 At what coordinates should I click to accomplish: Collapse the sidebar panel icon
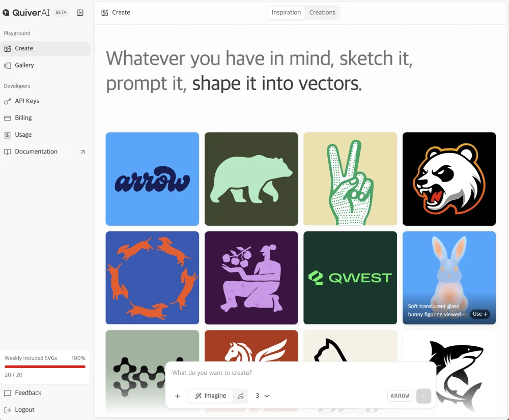[x=80, y=13]
